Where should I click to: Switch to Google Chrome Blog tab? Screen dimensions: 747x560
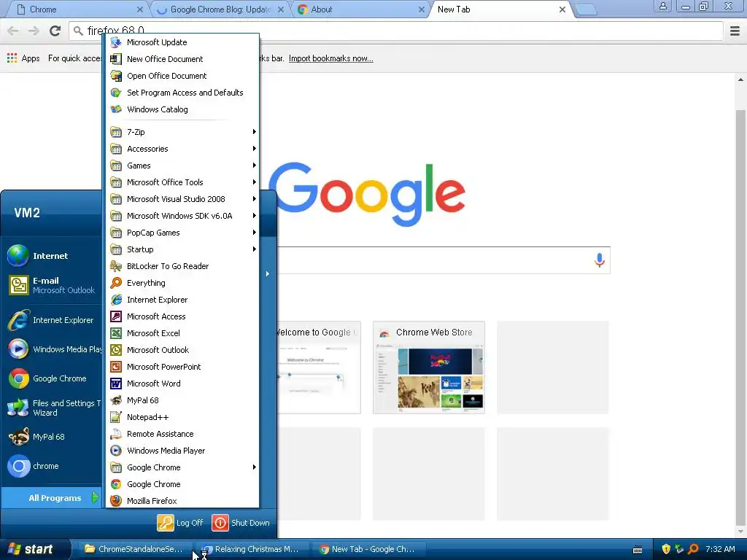pos(221,9)
